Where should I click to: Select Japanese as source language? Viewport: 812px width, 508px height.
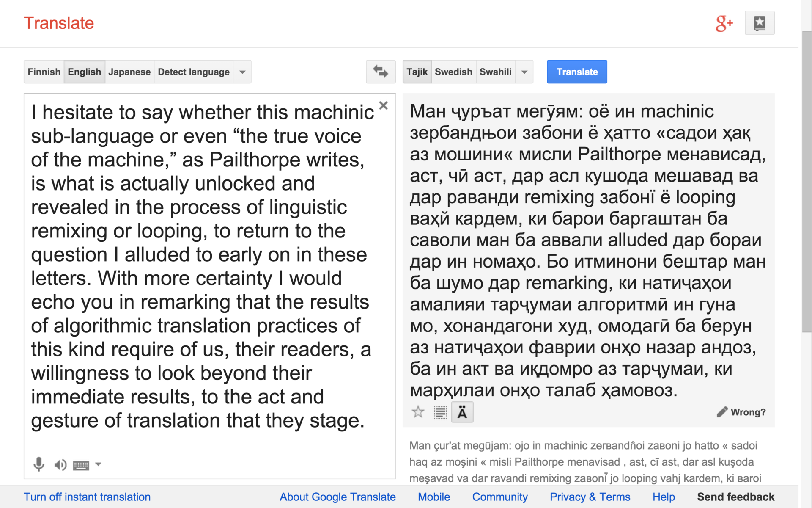coord(129,72)
